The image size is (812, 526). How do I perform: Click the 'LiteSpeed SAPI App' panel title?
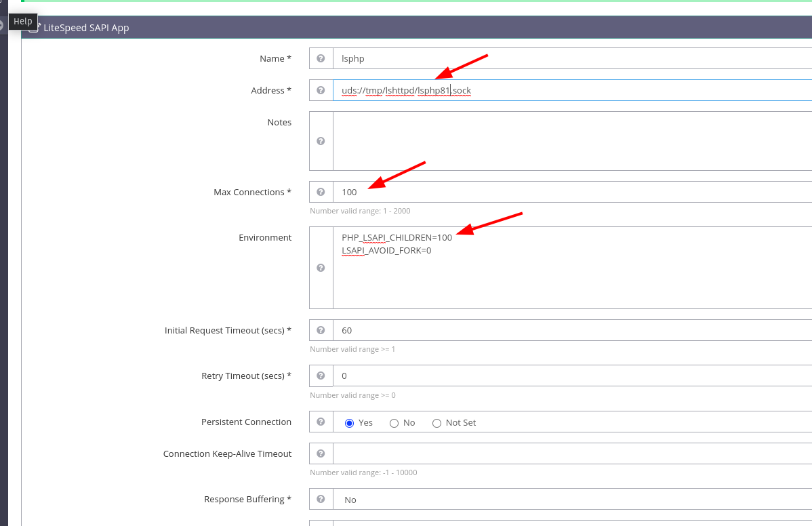(x=86, y=28)
